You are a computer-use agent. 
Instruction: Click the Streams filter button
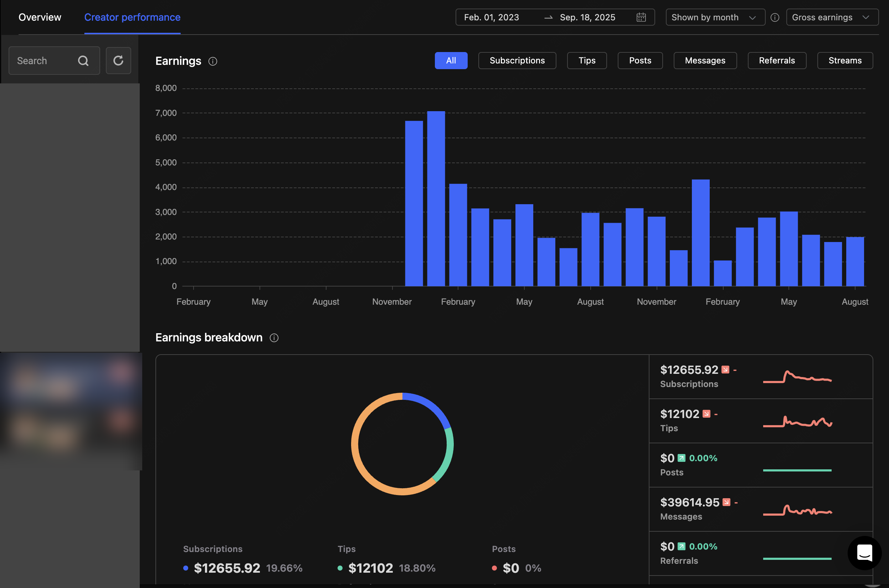pos(845,61)
